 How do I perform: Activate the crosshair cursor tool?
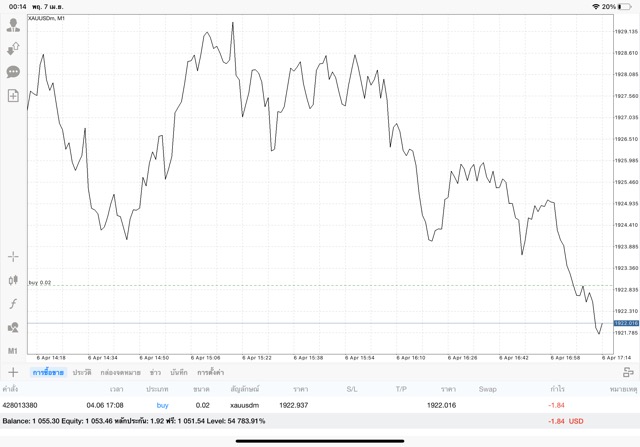(x=13, y=257)
